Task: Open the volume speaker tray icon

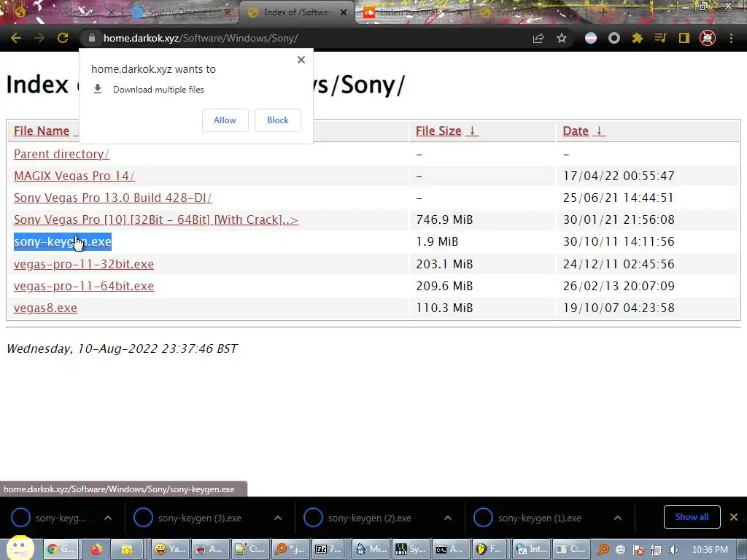Action: click(x=673, y=550)
